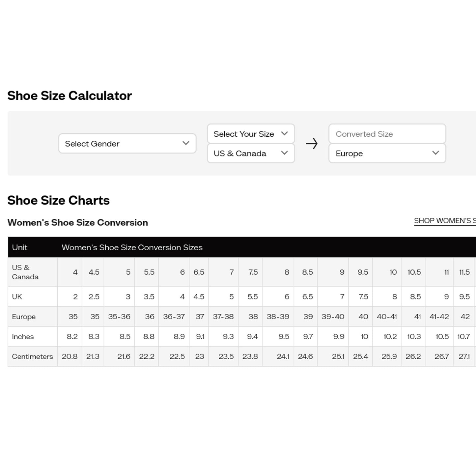Image resolution: width=476 pixels, height=476 pixels.
Task: Click the Unit column header
Action: click(20, 247)
